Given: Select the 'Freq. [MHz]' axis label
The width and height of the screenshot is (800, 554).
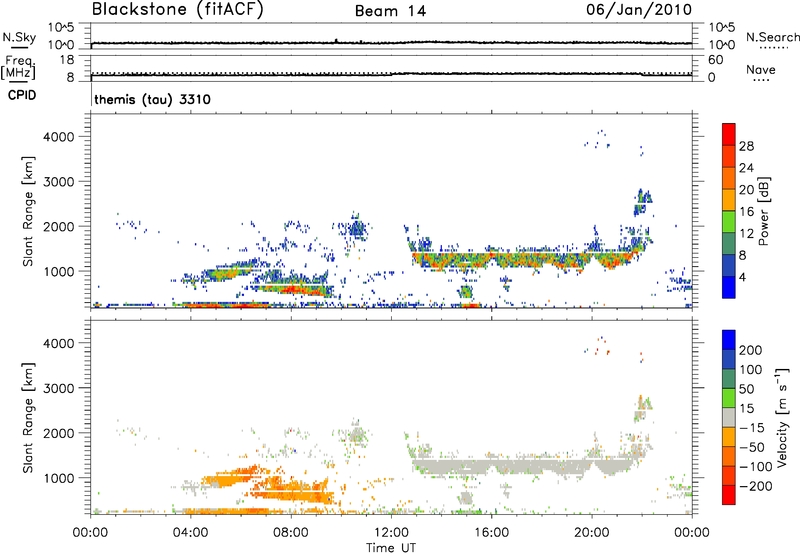Looking at the screenshot, I should pos(19,67).
